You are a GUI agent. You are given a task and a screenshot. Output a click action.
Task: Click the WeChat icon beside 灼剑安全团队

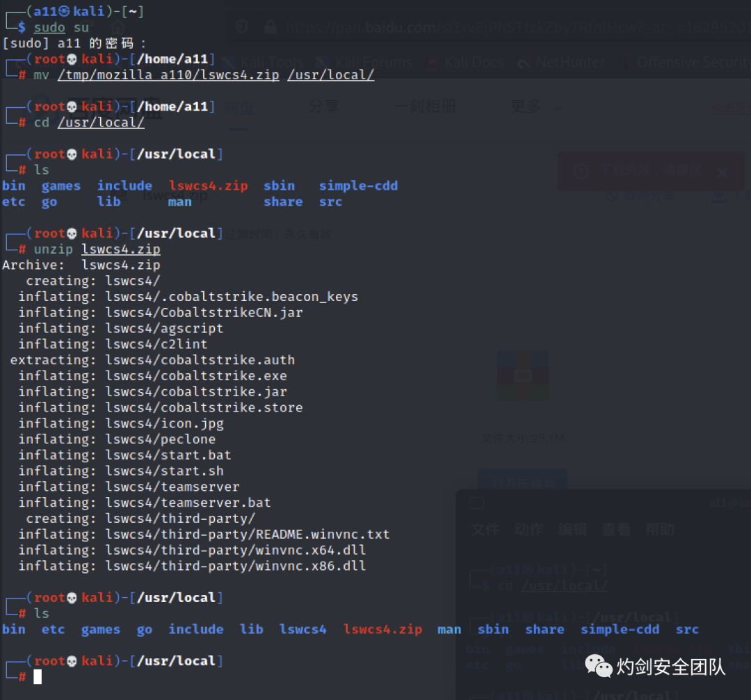click(599, 667)
